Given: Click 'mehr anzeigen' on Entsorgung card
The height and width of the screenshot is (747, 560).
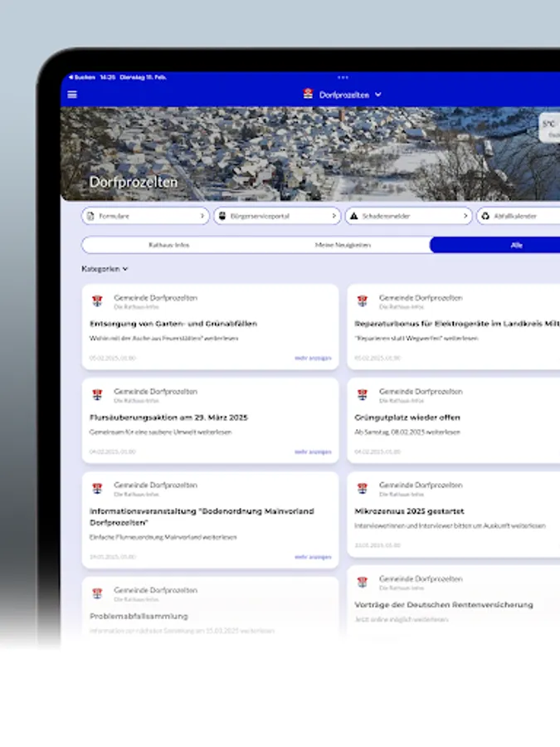Looking at the screenshot, I should 313,358.
